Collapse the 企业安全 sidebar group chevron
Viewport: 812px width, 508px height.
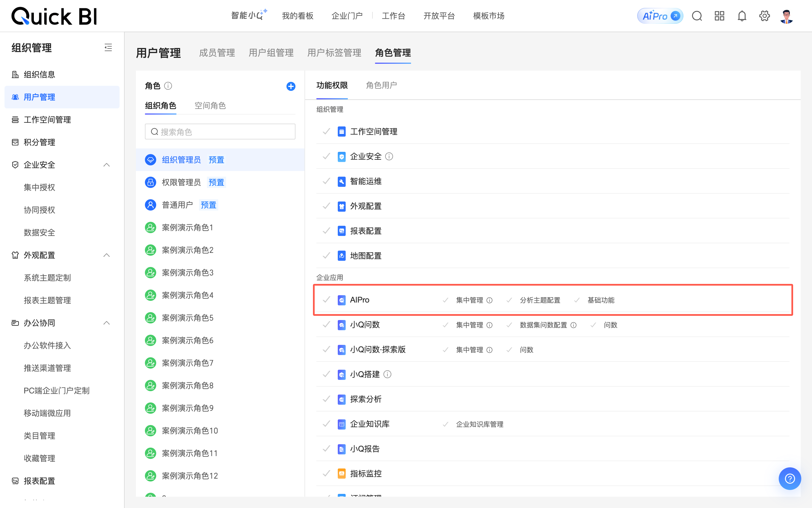[x=107, y=165]
